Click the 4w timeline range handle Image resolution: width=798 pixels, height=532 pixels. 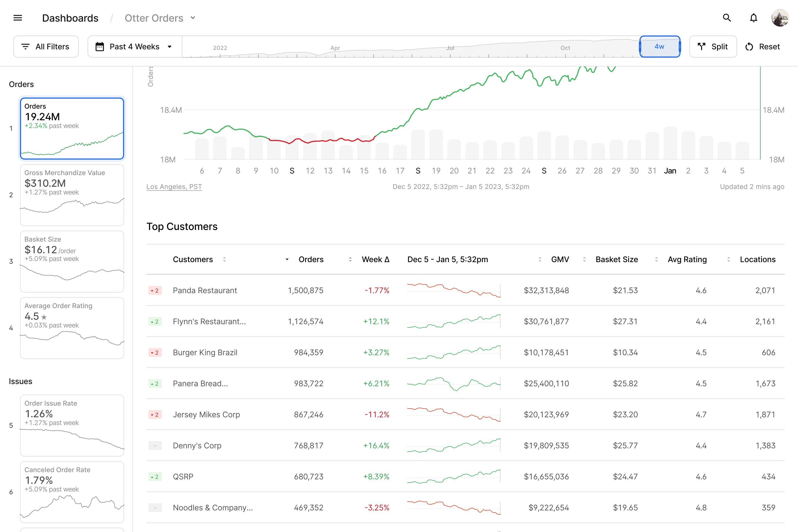659,47
